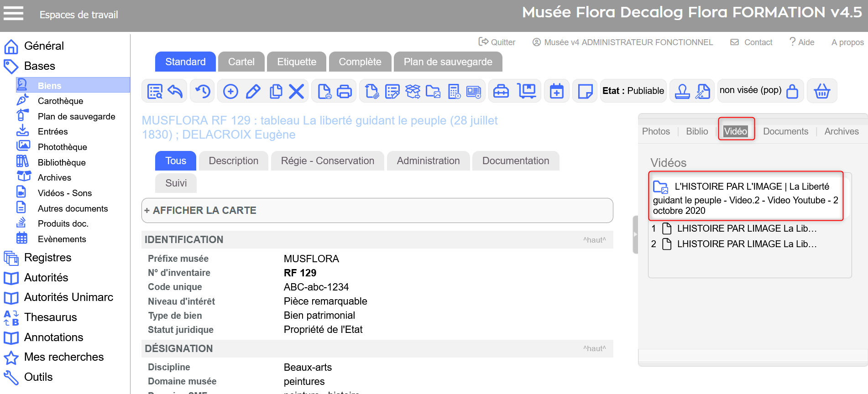Open the first LHISTOIRE PAR LIMAGE video file

click(746, 228)
